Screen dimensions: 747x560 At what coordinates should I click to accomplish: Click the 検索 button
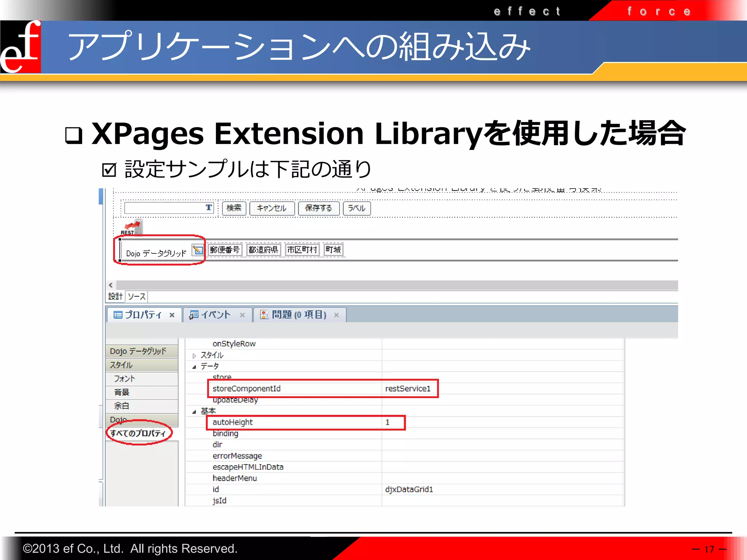(234, 208)
